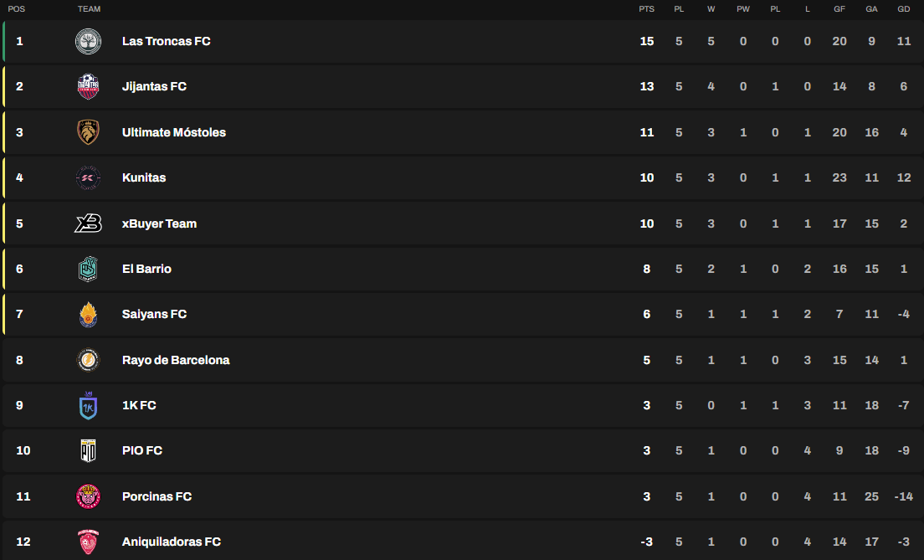The width and height of the screenshot is (924, 560).
Task: Click the Kunitas team logo
Action: 89,177
